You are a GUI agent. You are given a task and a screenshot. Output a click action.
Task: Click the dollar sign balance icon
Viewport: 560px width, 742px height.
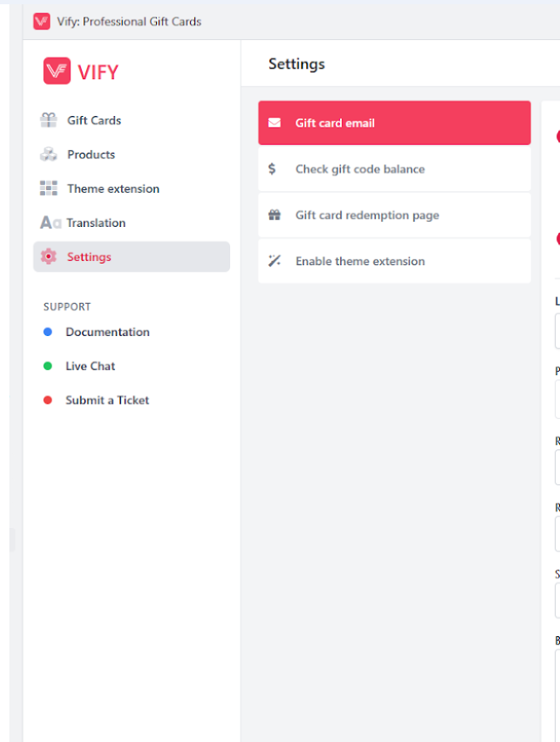click(272, 169)
